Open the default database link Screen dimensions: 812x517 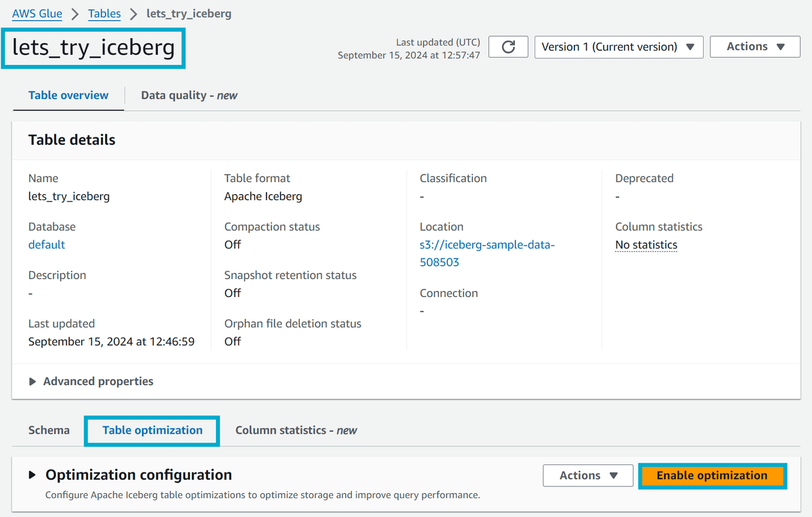46,244
